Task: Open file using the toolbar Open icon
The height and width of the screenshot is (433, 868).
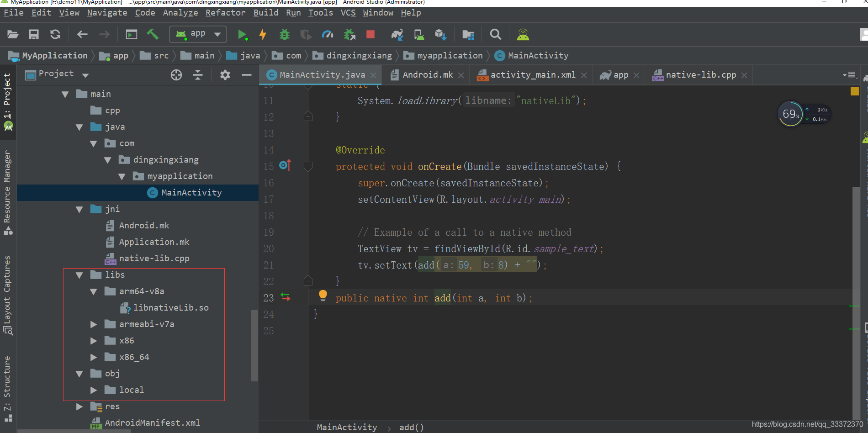Action: (13, 34)
